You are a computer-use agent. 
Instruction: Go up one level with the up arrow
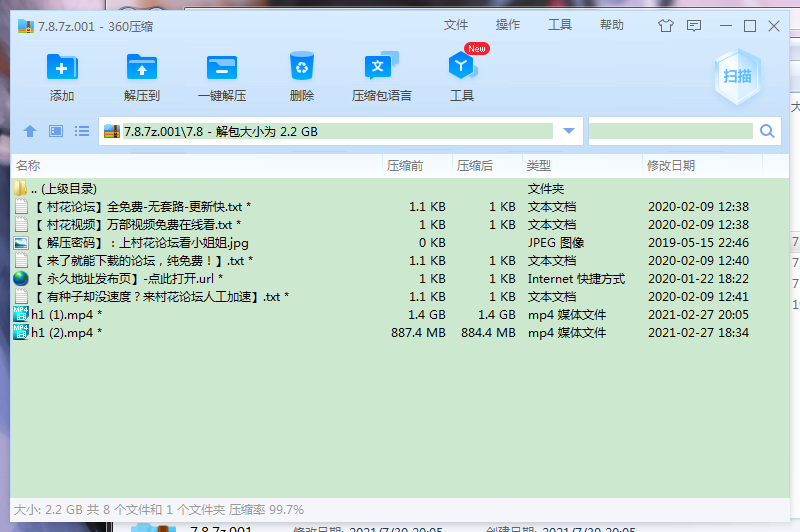tap(30, 131)
